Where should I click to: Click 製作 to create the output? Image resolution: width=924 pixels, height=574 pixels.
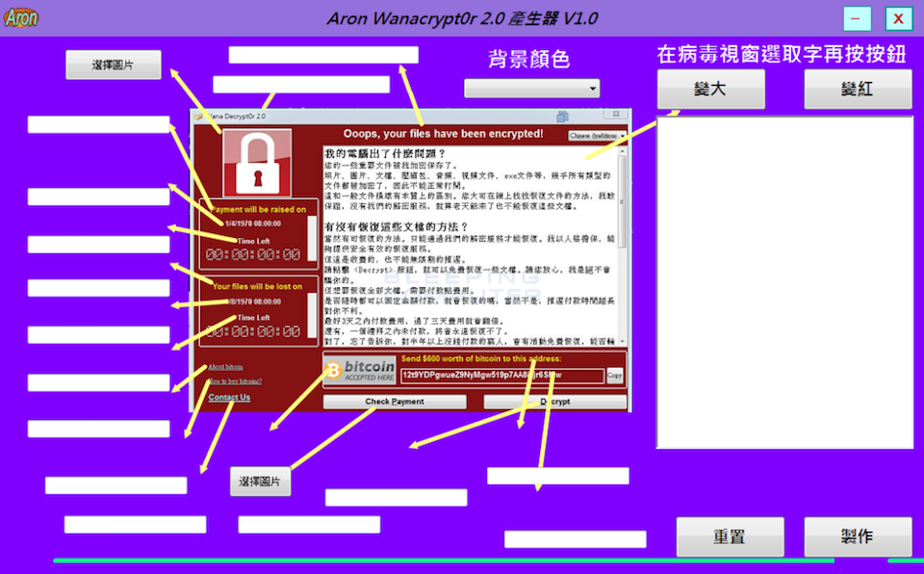pos(858,537)
